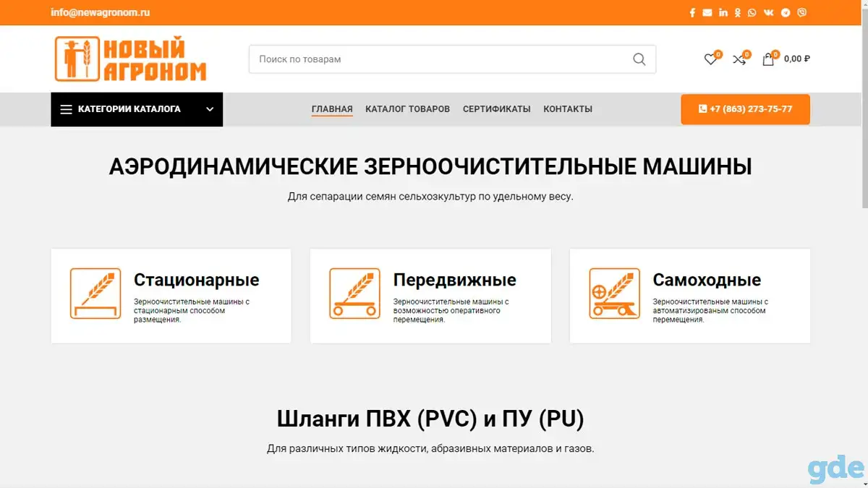
Task: Click the Самоходные card description text
Action: [710, 310]
